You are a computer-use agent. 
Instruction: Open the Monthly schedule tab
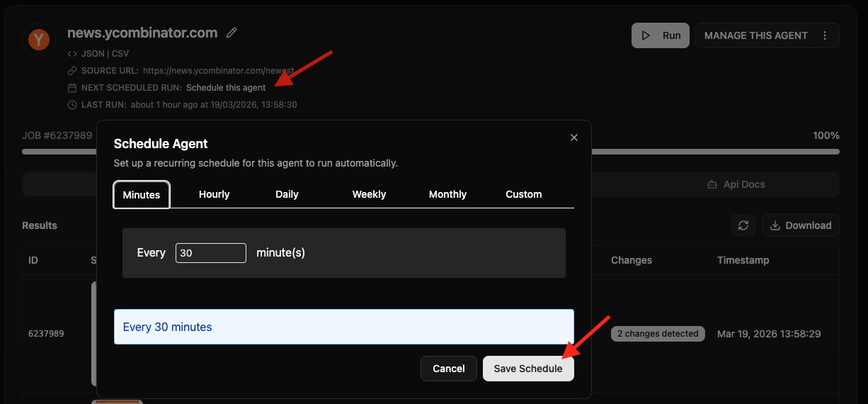447,194
